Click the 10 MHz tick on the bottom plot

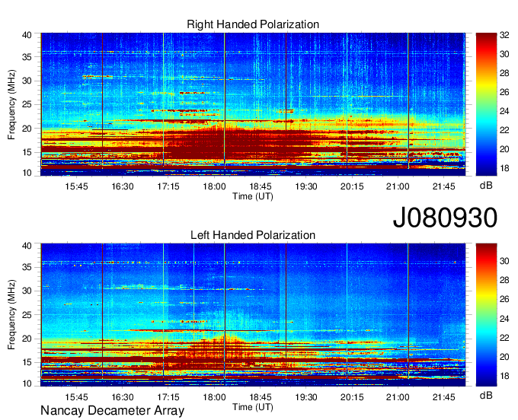[x=27, y=383]
